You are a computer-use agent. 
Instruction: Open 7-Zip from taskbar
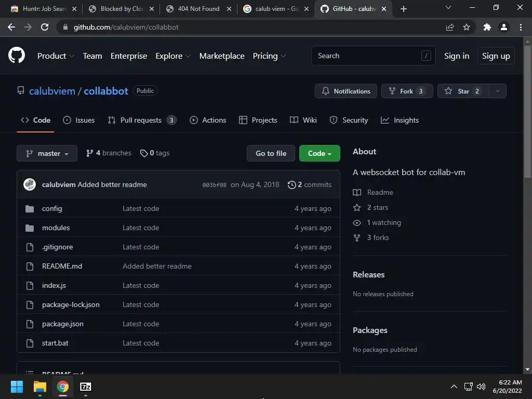[86, 387]
